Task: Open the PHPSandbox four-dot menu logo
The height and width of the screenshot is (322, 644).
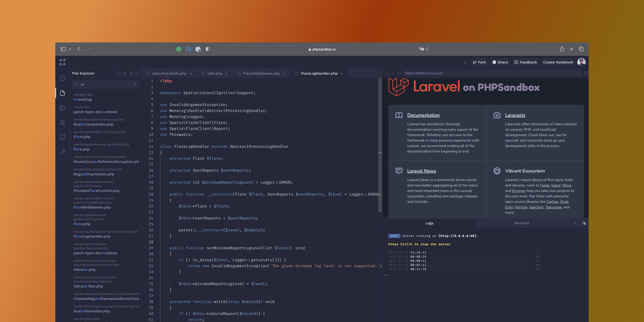Action: (62, 62)
